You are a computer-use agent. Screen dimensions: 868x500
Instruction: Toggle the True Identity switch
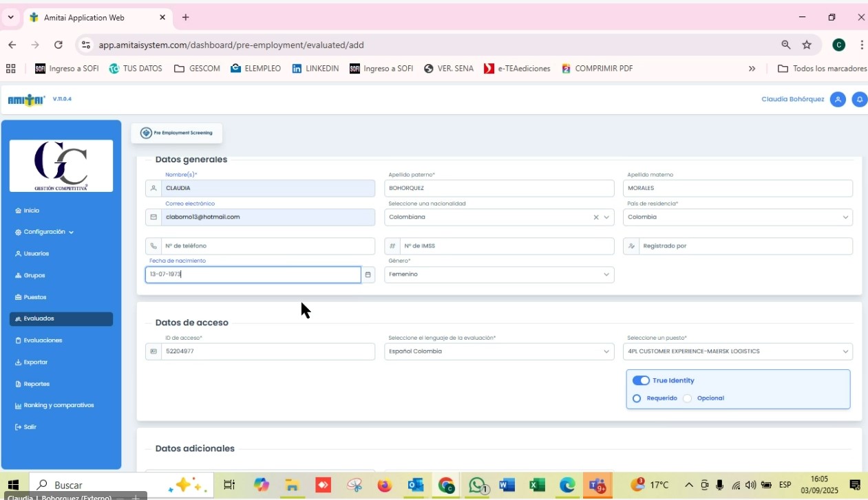coord(641,380)
